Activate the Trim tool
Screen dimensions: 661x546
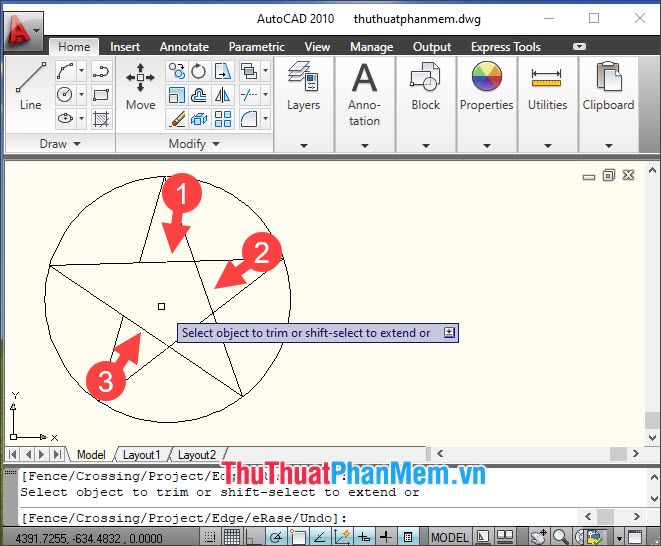pos(249,94)
